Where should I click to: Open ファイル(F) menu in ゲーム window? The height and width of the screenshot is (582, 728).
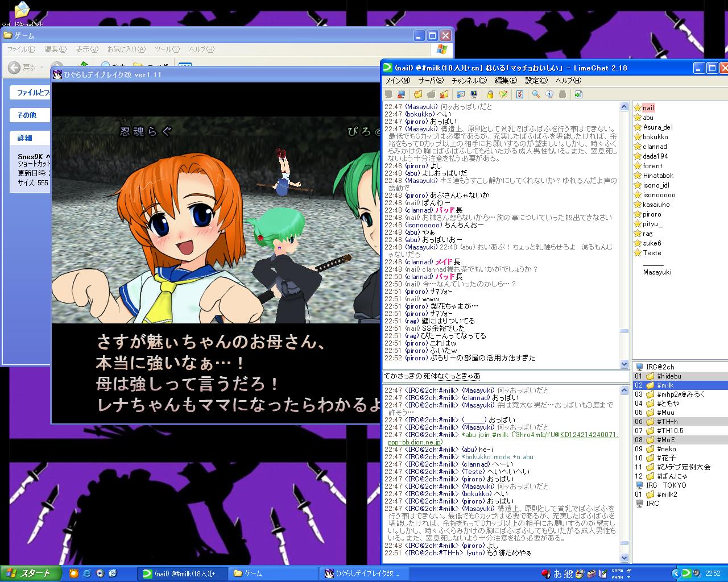pyautogui.click(x=21, y=49)
